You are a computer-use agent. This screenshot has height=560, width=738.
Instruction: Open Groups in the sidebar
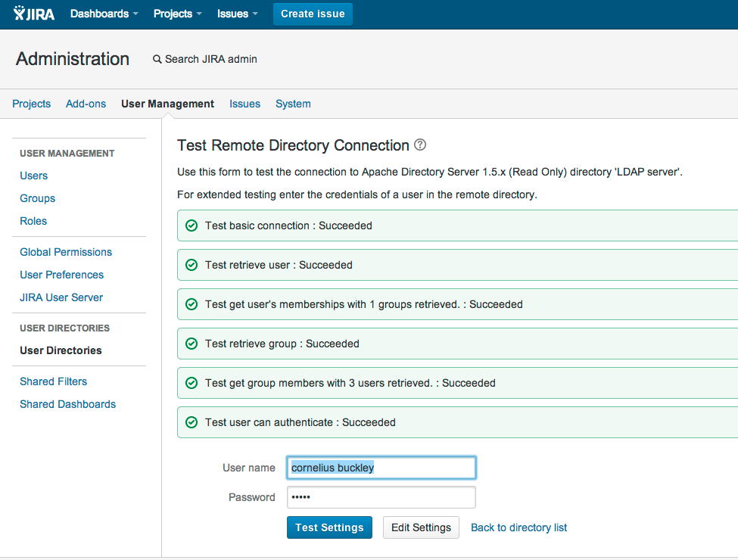coord(38,198)
